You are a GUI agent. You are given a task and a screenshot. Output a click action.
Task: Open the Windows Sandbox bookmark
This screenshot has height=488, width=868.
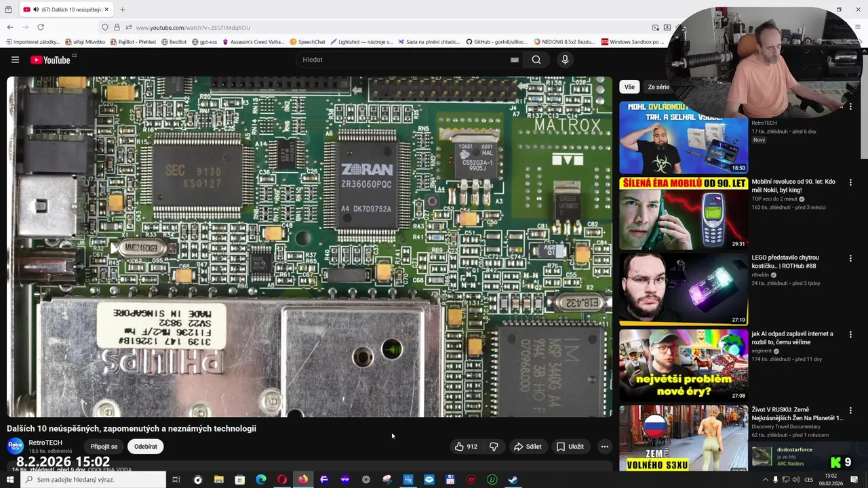633,42
